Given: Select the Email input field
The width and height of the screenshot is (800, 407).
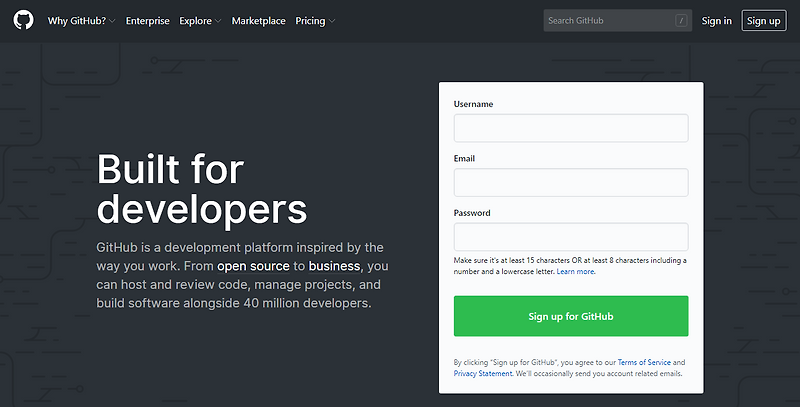Looking at the screenshot, I should click(571, 183).
